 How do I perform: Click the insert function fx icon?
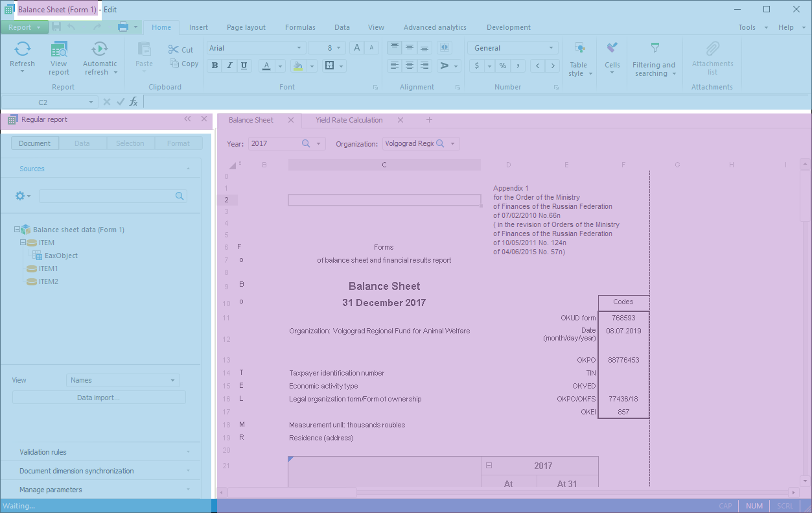133,102
